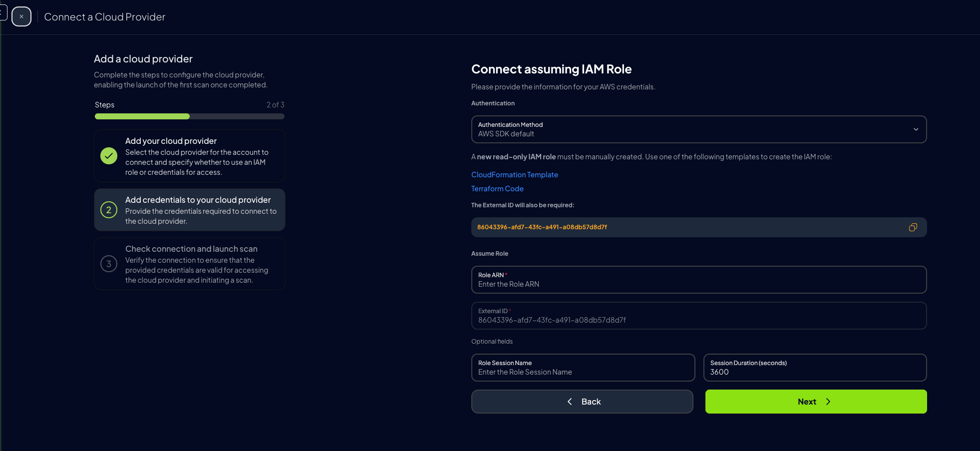Screen dimensions: 980x451
Task: Select the Check connection and launch scan step
Action: (190, 264)
